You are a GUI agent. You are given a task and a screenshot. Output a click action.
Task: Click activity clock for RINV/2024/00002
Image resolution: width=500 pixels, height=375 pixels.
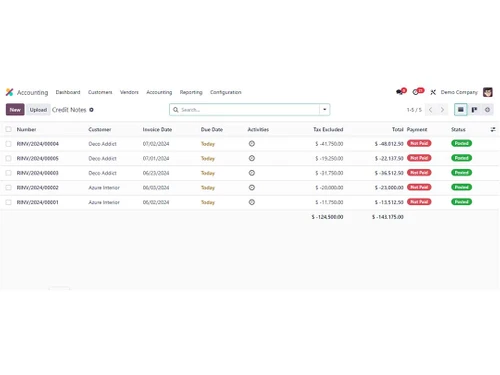coord(252,188)
